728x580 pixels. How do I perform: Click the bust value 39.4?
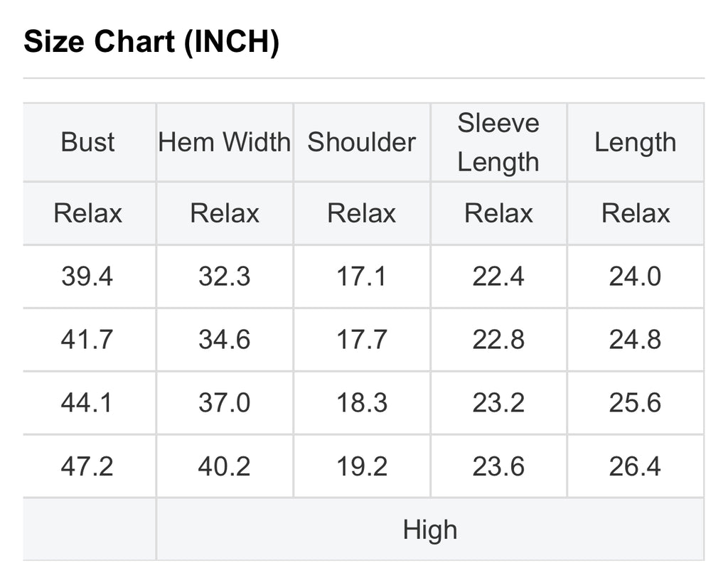coord(87,276)
